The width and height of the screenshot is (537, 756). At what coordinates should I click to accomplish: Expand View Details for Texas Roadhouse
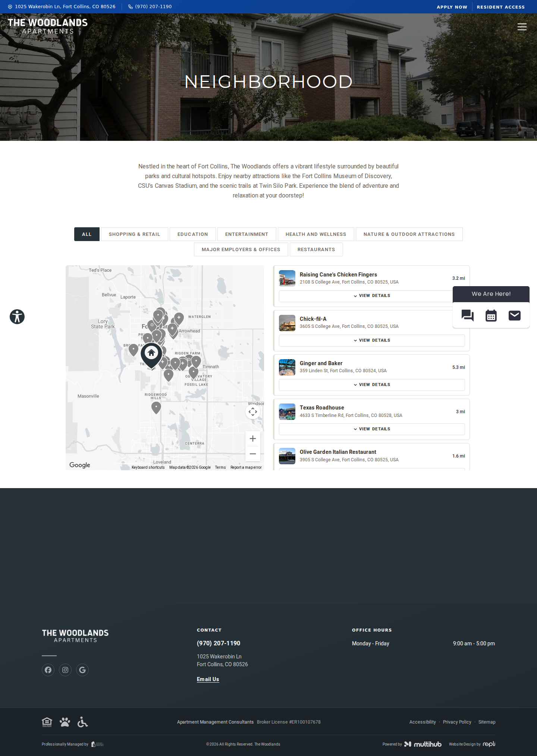point(372,429)
